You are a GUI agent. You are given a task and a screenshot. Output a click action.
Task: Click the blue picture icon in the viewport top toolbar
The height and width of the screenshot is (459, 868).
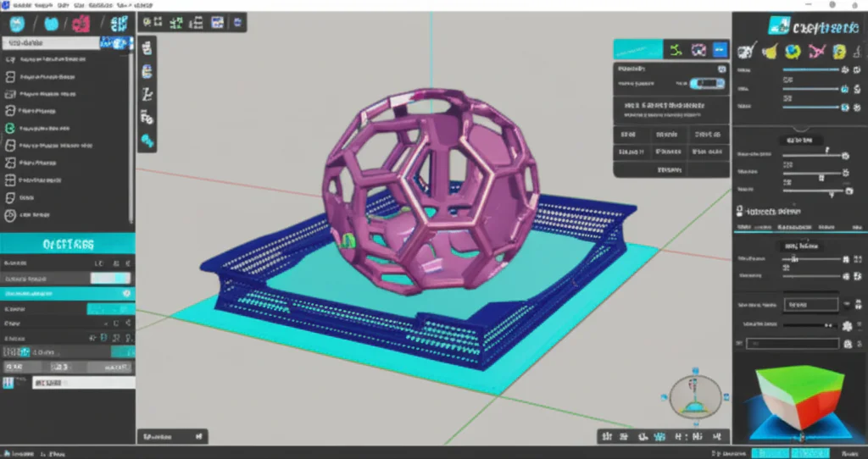(x=217, y=22)
